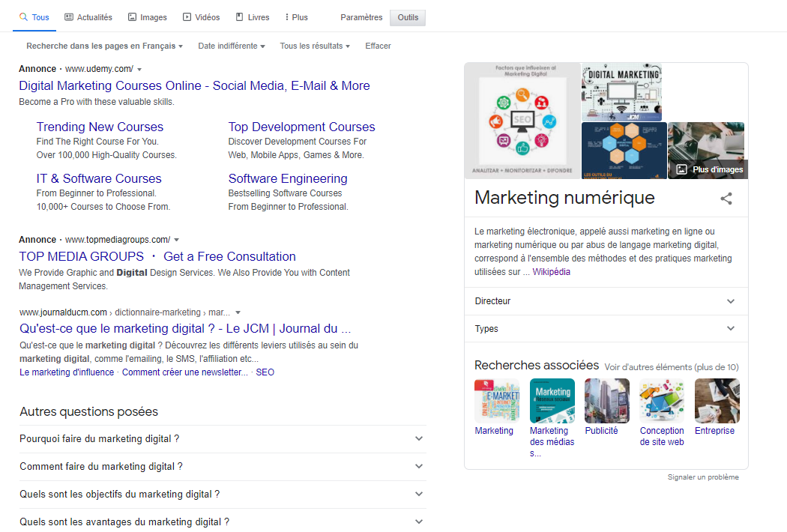Viewport: 787px width, 532px height.
Task: Open the Wikipédia link
Action: [x=551, y=272]
